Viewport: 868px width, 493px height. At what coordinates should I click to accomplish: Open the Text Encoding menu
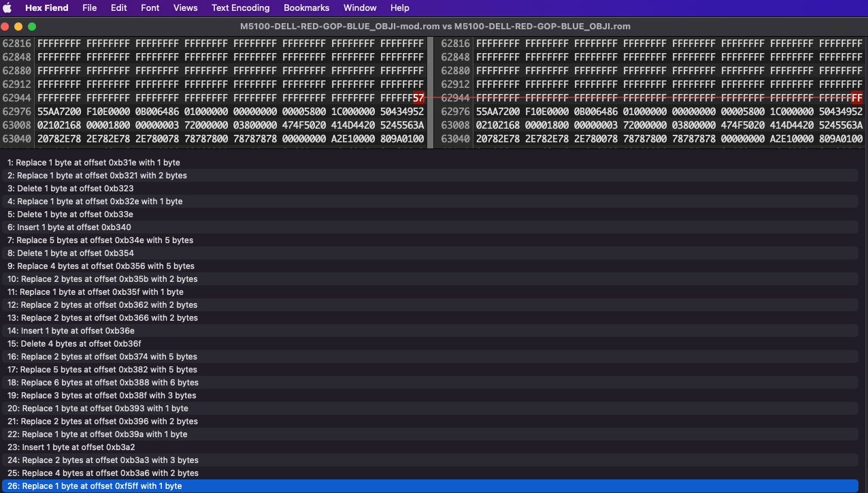pos(241,8)
